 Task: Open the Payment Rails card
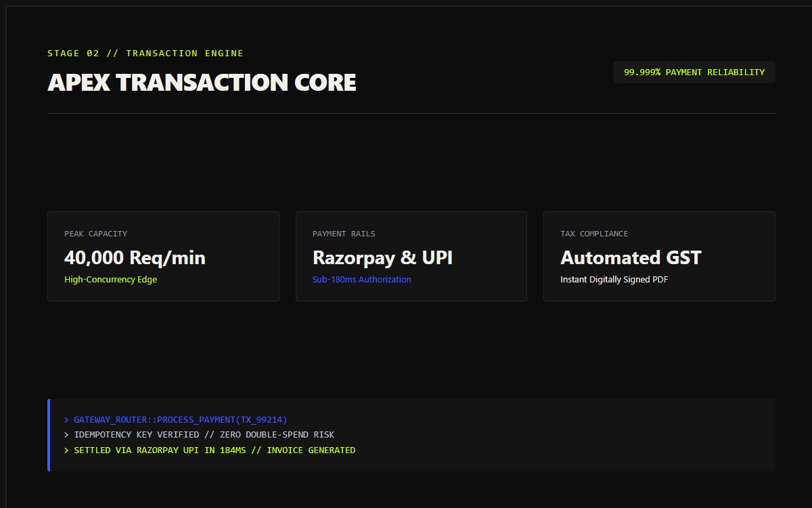[411, 256]
